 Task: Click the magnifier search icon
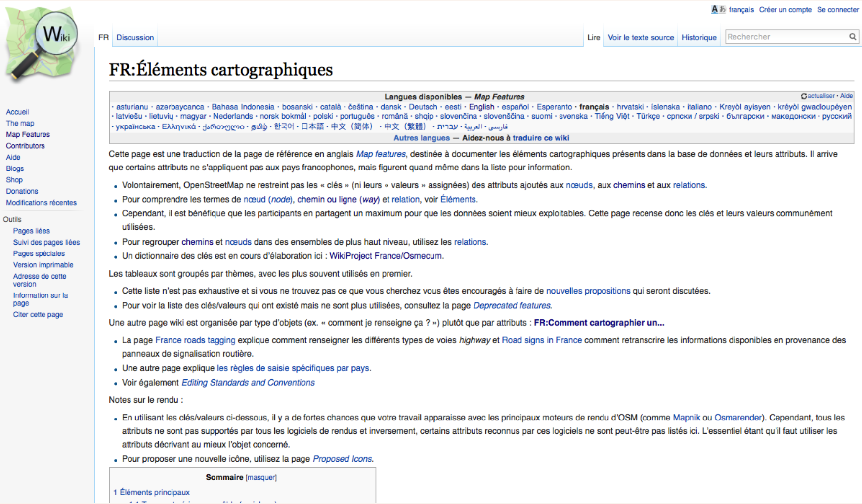coord(853,37)
